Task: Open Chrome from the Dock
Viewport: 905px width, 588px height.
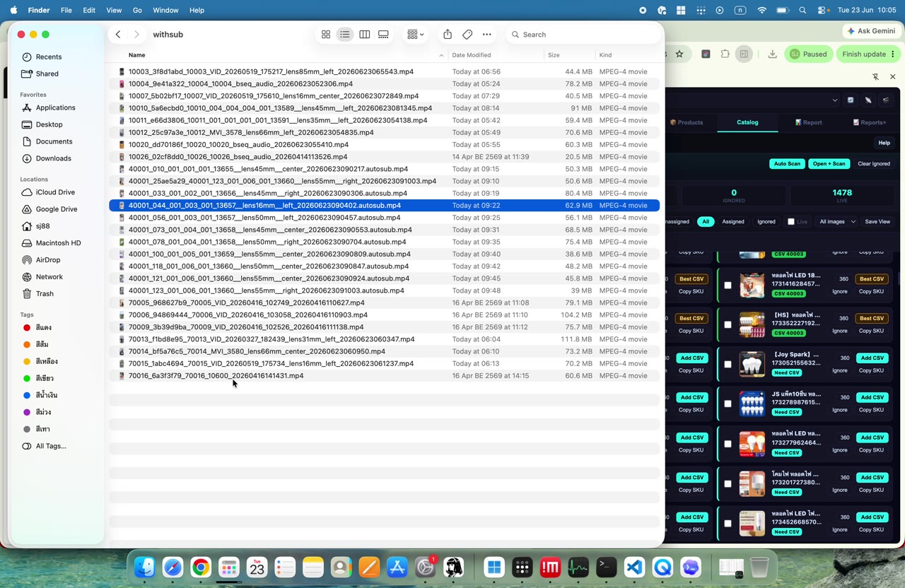Action: (201, 568)
